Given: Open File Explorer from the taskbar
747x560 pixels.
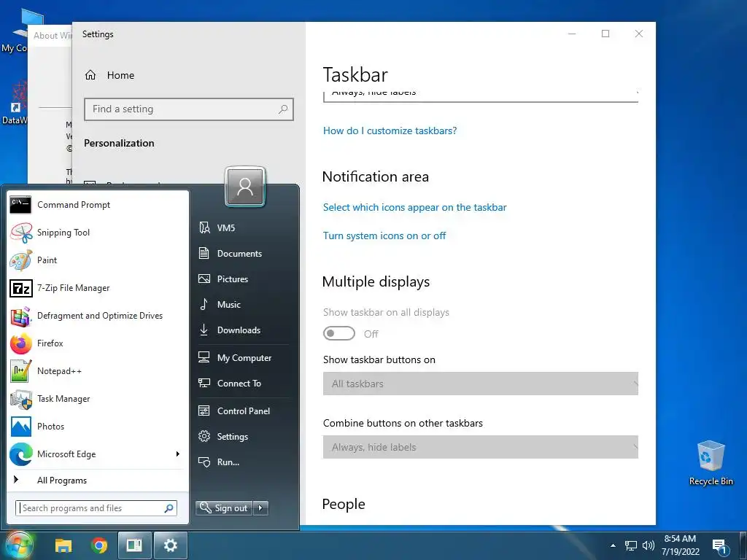Looking at the screenshot, I should [x=63, y=545].
